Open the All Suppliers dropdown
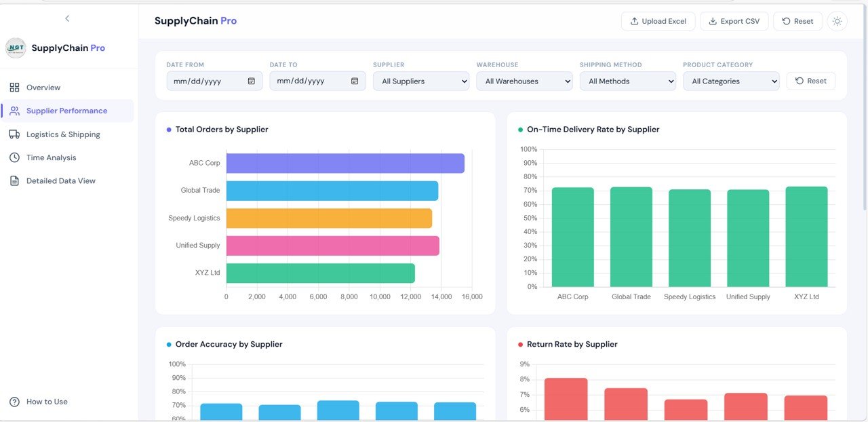This screenshot has height=422, width=868. pyautogui.click(x=421, y=81)
